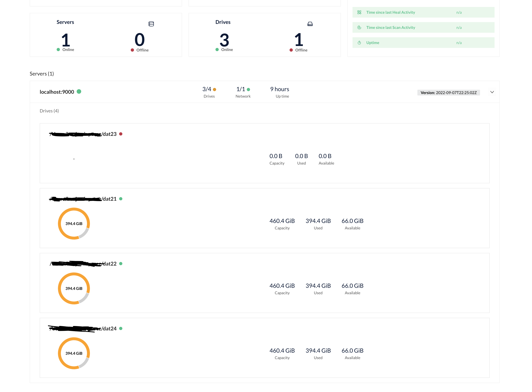
Task: Click the Servers (1) heading
Action: pos(42,74)
